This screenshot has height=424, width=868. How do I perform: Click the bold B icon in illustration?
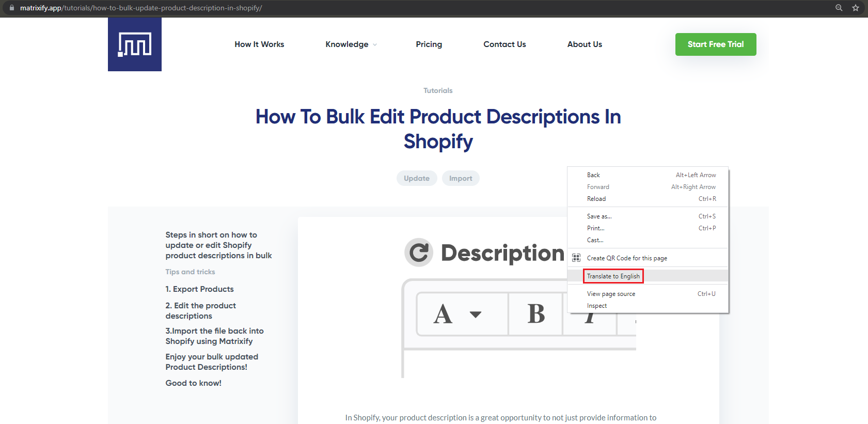(x=536, y=314)
